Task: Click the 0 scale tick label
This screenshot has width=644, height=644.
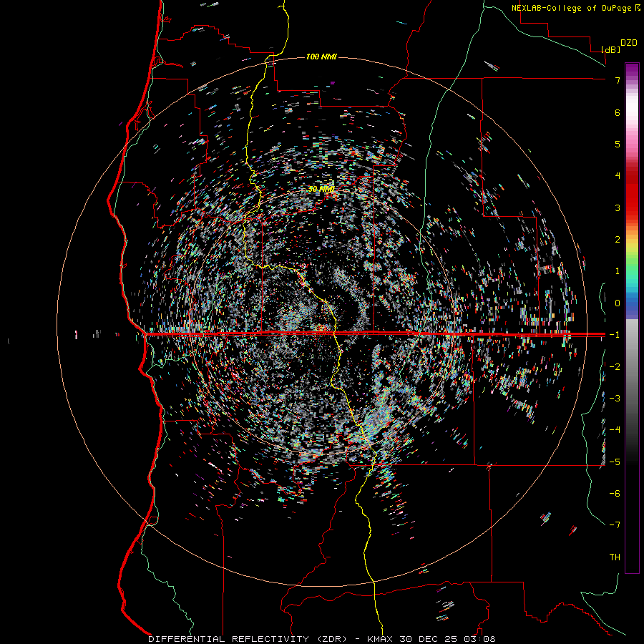Action: pos(618,303)
